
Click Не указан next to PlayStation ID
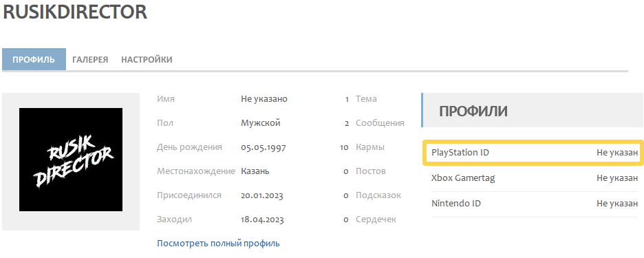(617, 153)
